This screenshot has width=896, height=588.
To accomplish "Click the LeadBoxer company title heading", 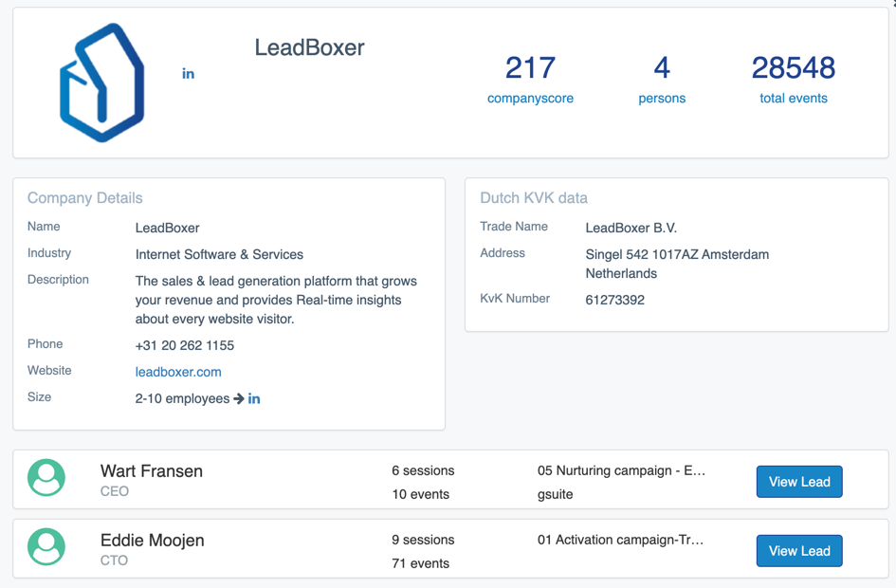I will coord(309,47).
